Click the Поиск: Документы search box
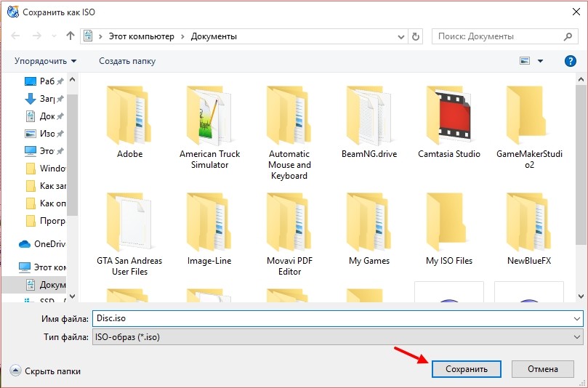The image size is (588, 388). pyautogui.click(x=498, y=36)
